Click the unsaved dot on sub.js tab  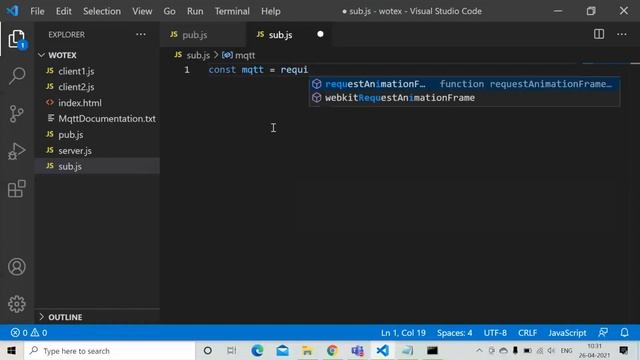(320, 34)
